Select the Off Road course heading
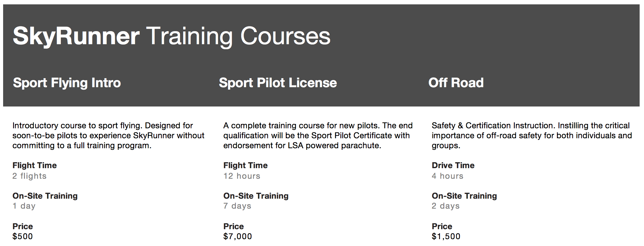 pyautogui.click(x=456, y=83)
